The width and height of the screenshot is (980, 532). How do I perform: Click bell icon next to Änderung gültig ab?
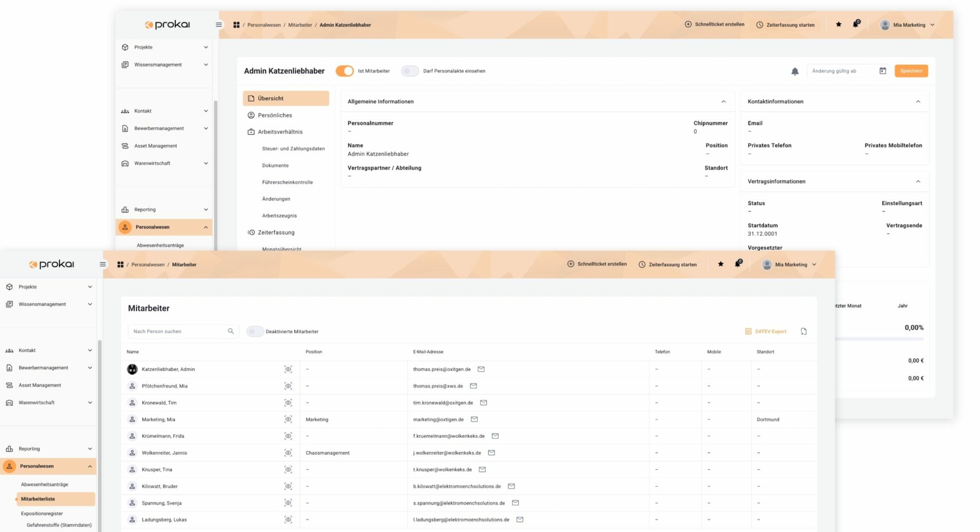pos(795,71)
